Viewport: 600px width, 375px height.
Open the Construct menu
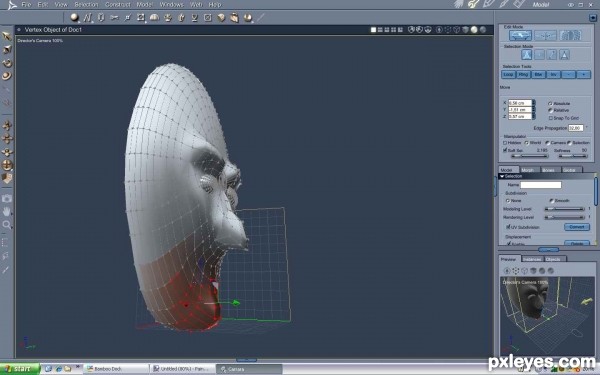(117, 5)
